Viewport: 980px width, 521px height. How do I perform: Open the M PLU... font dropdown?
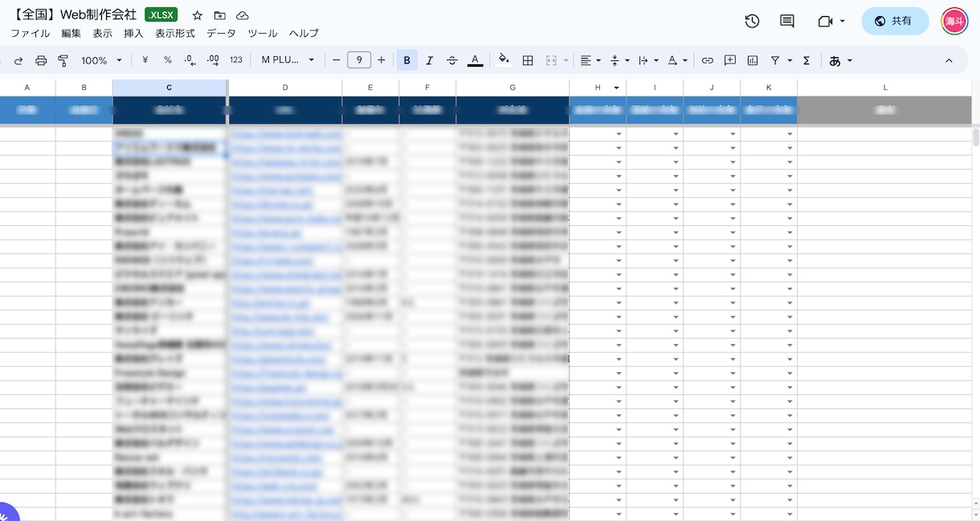click(x=288, y=60)
